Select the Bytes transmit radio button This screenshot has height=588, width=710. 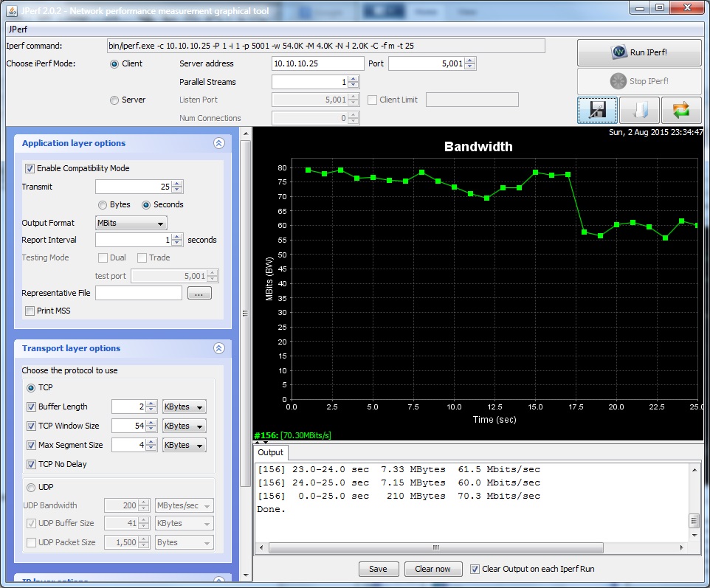[x=103, y=205]
